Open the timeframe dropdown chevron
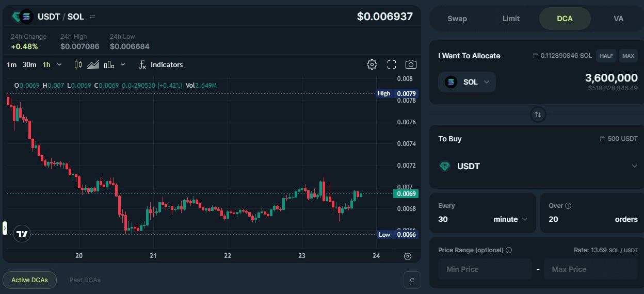The height and width of the screenshot is (294, 644). (59, 64)
